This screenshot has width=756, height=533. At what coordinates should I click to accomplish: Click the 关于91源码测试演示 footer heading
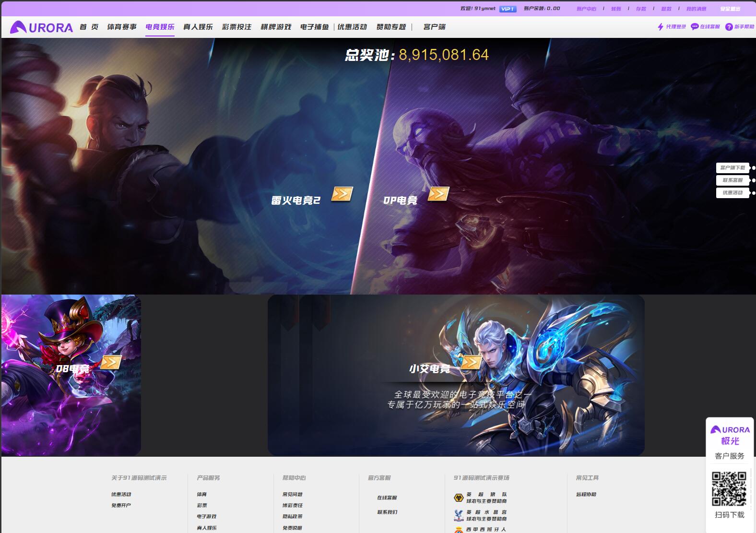coord(139,478)
